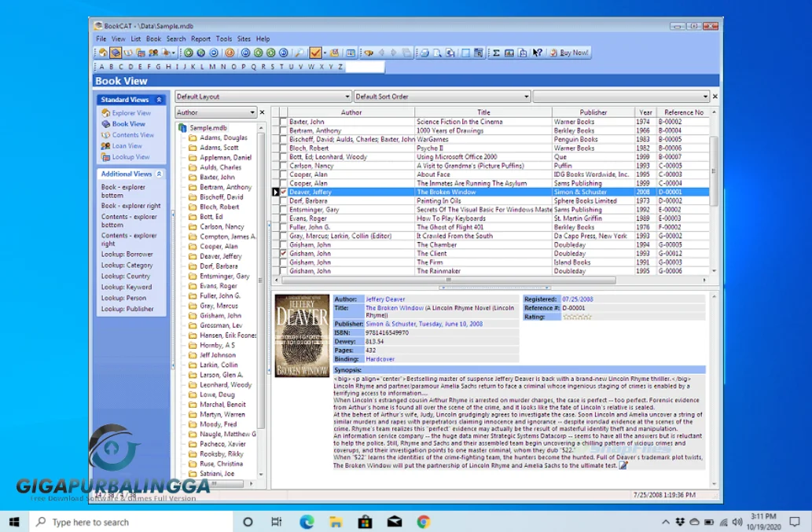812x532 pixels.
Task: Tick the checkbox for The Rainmaker row
Action: [283, 271]
